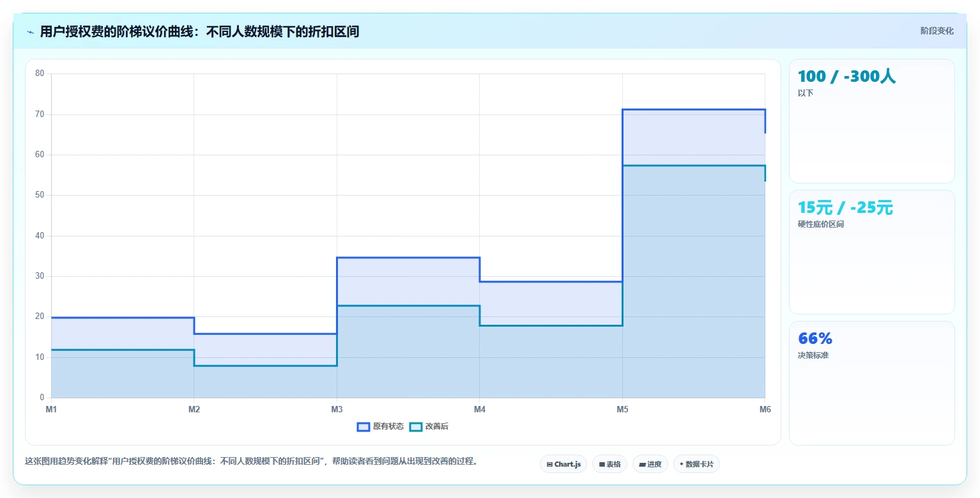Image resolution: width=980 pixels, height=498 pixels.
Task: Click the description text below the chart
Action: click(251, 461)
